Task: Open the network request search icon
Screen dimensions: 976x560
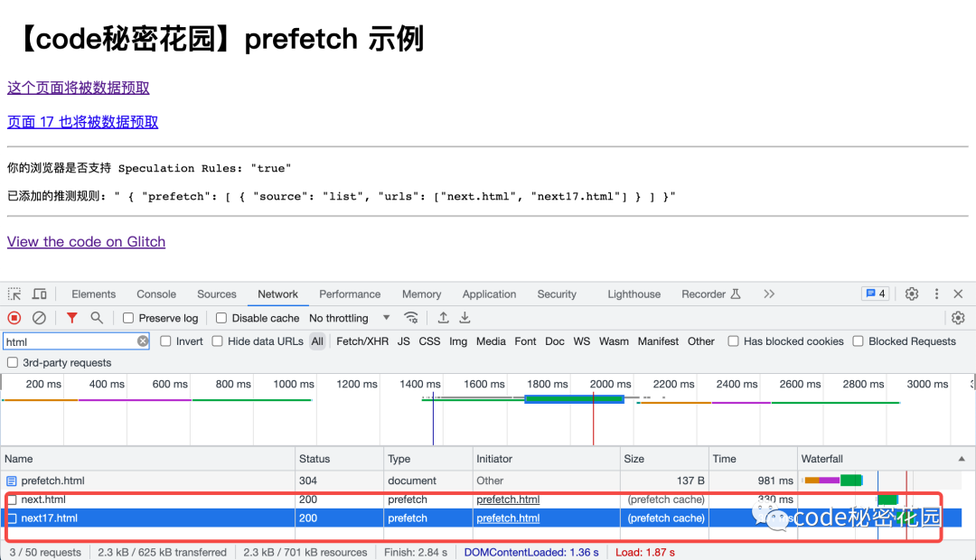Action: point(95,317)
